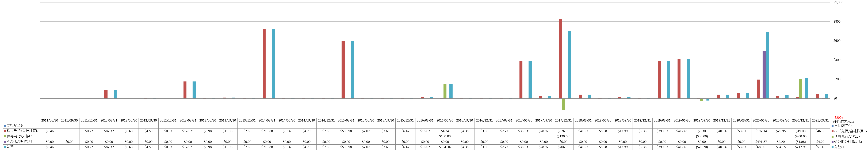Click the 2017/12/31 date column header
Viewport: 868px width, 150px height.
[x=564, y=121]
